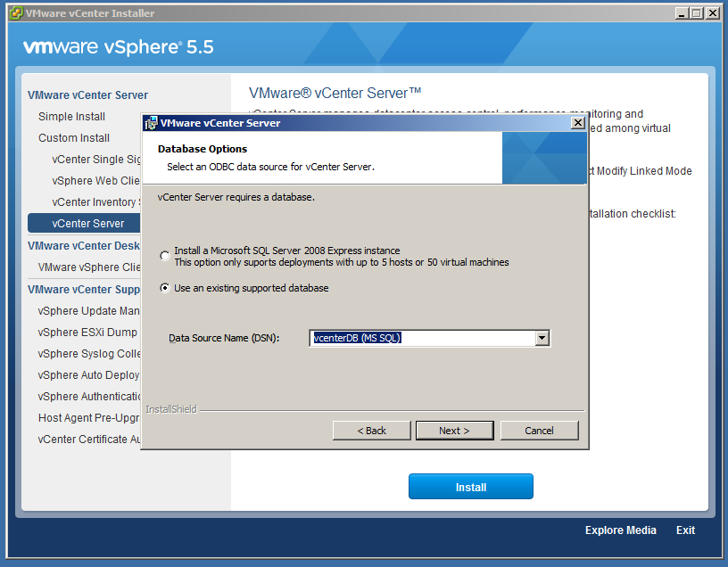Cancel the database options dialog
The image size is (728, 567).
tap(539, 431)
